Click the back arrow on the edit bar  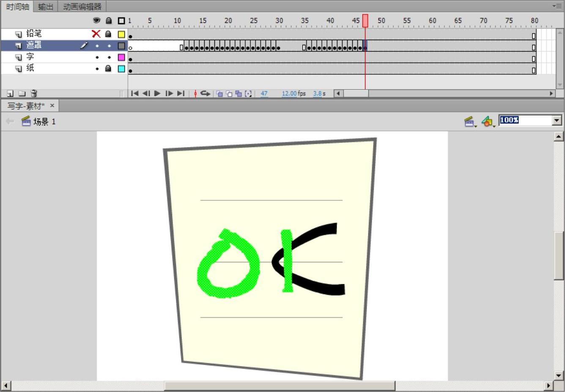tap(10, 122)
